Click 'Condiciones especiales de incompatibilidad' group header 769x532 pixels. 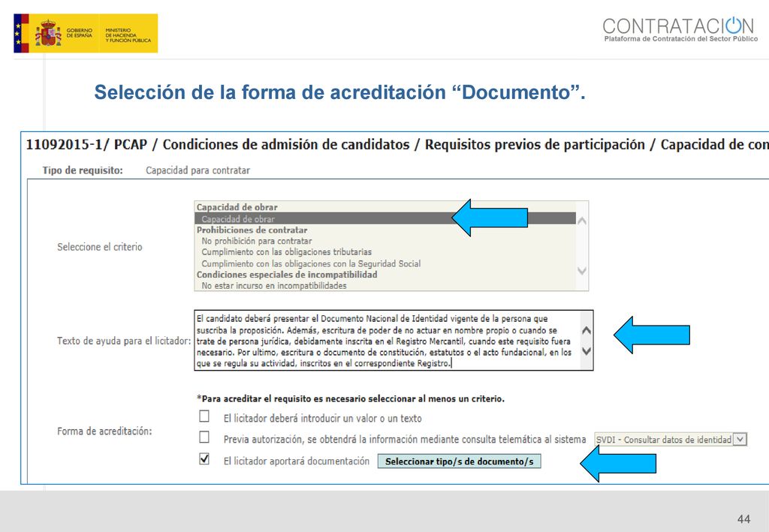click(x=287, y=275)
